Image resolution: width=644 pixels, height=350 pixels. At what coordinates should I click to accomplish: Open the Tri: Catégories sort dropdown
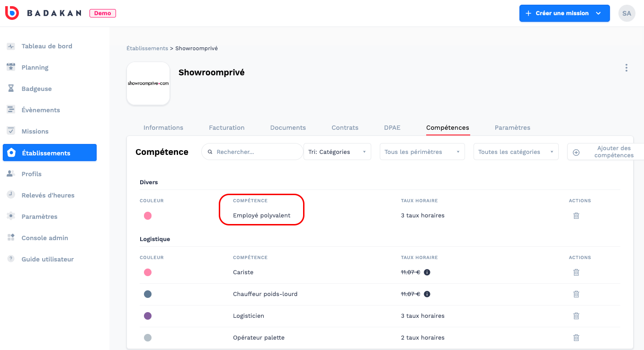coord(337,152)
